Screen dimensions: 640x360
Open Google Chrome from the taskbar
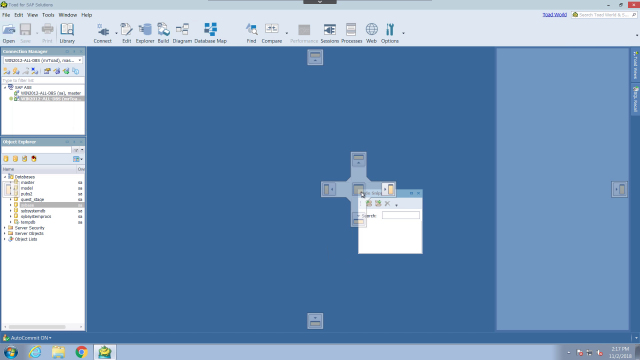pyautogui.click(x=81, y=352)
